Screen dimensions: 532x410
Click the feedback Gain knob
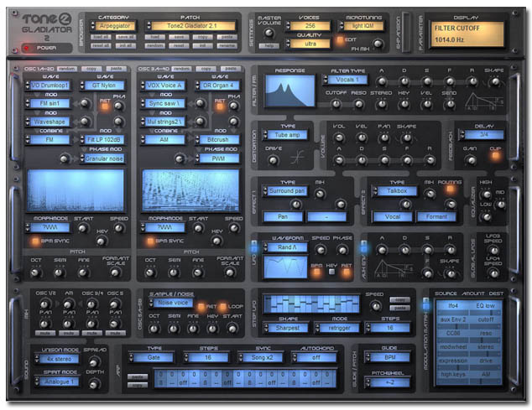470,160
